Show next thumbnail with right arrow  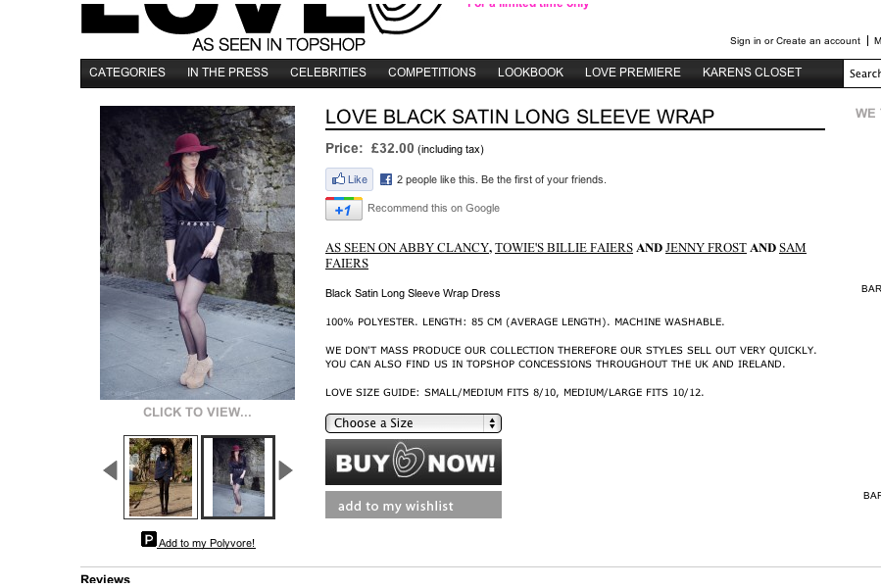(285, 470)
